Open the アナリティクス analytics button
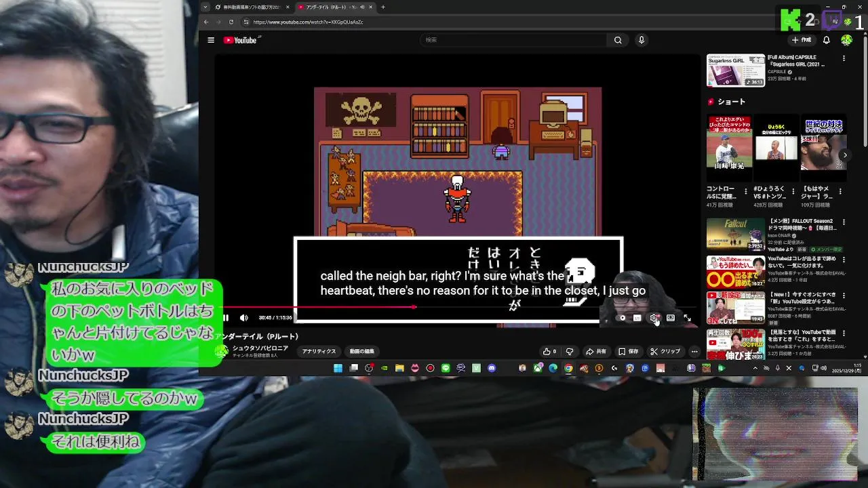Viewport: 868px width, 488px height. click(319, 351)
